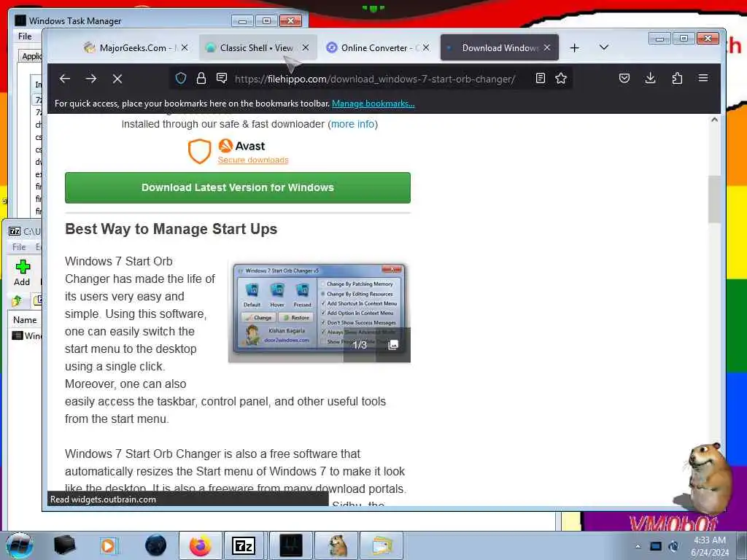The width and height of the screenshot is (747, 560).
Task: Follow the more info link
Action: [x=352, y=124]
